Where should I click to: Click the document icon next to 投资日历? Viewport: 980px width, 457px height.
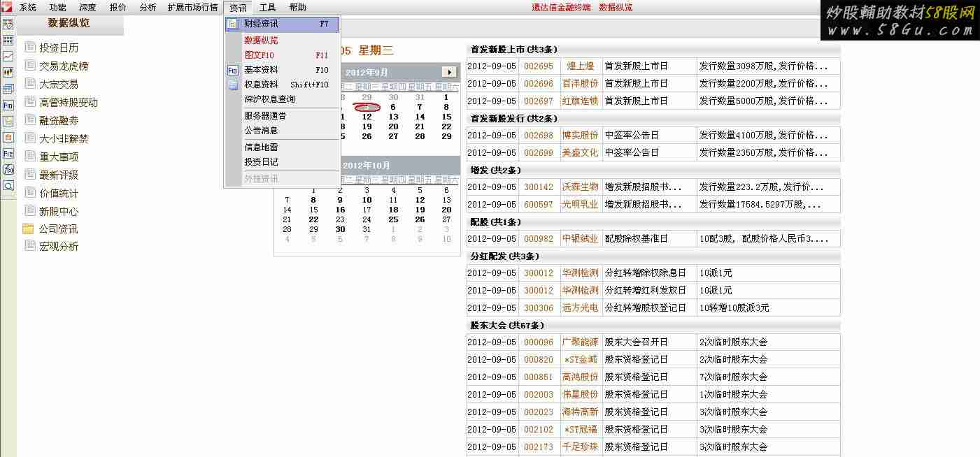coord(29,47)
